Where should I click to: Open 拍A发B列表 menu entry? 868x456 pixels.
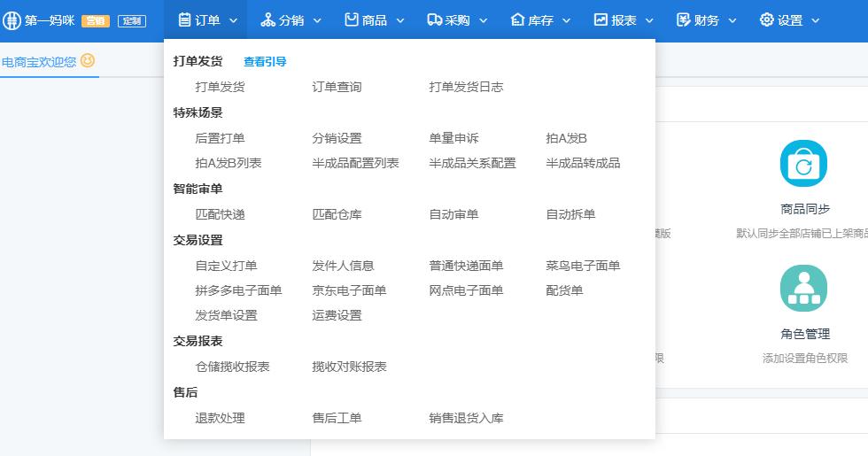click(229, 163)
